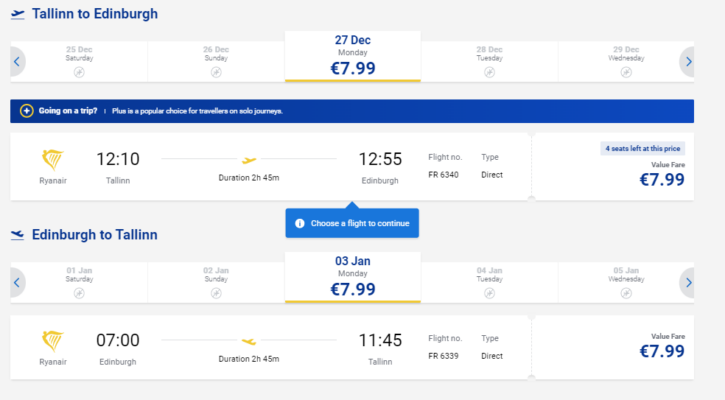Click the yellow plane icon on the outbound duration line
The image size is (725, 400).
pos(249,160)
